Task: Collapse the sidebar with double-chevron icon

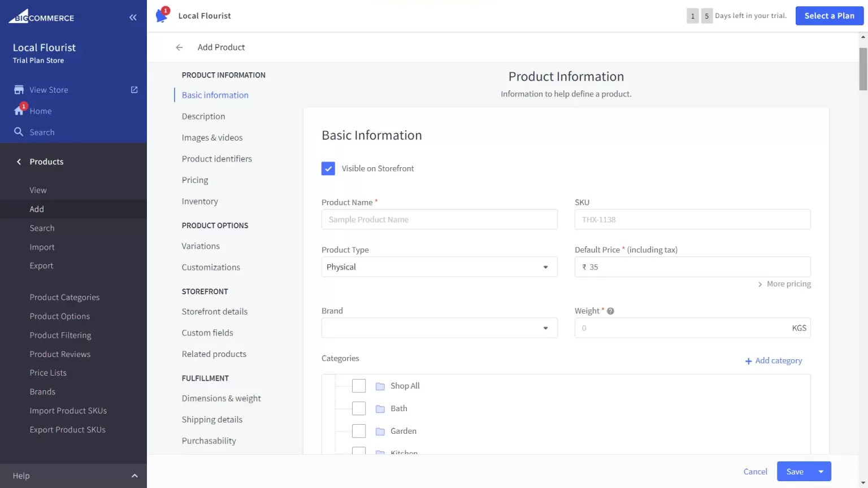Action: point(133,18)
